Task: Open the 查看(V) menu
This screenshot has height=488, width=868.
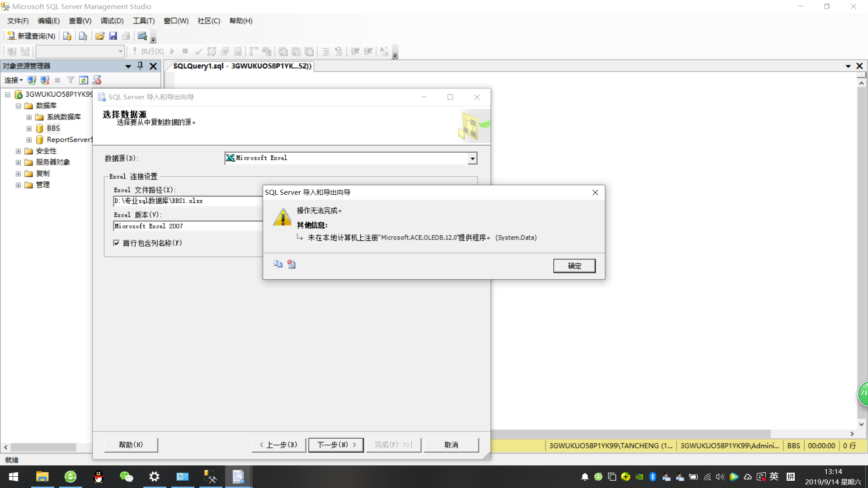Action: coord(80,21)
